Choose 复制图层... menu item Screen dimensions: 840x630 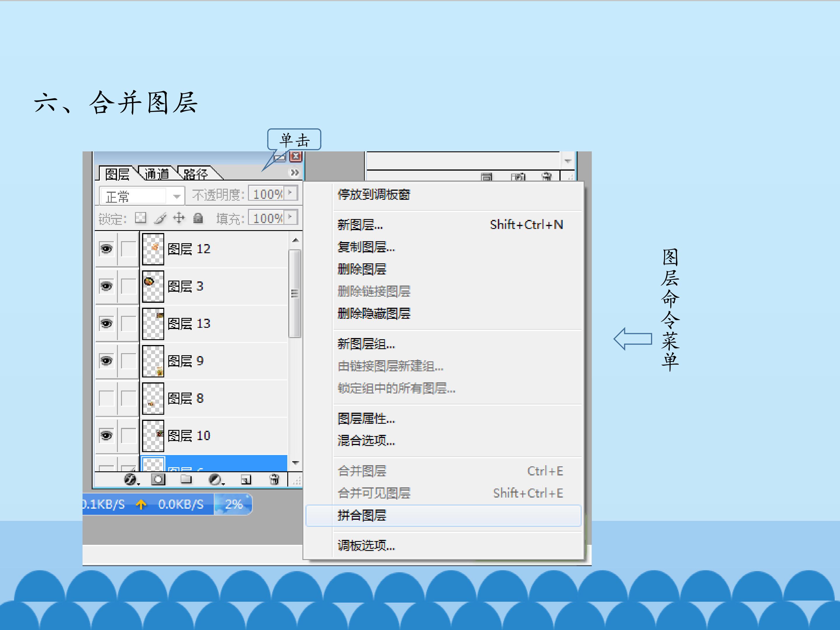pyautogui.click(x=443, y=247)
